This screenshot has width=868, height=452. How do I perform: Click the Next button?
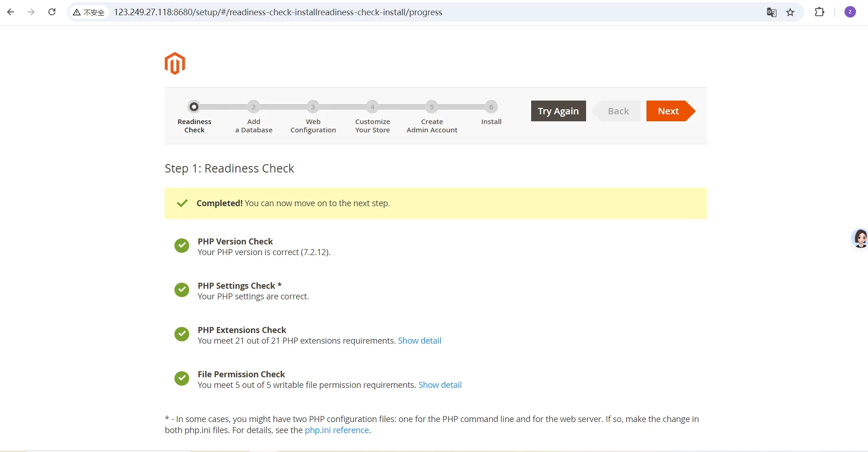pos(668,111)
